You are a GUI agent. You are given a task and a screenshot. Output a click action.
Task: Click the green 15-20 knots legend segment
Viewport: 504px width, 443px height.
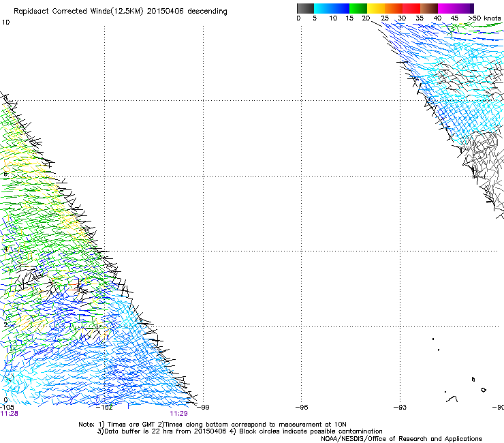[x=358, y=8]
